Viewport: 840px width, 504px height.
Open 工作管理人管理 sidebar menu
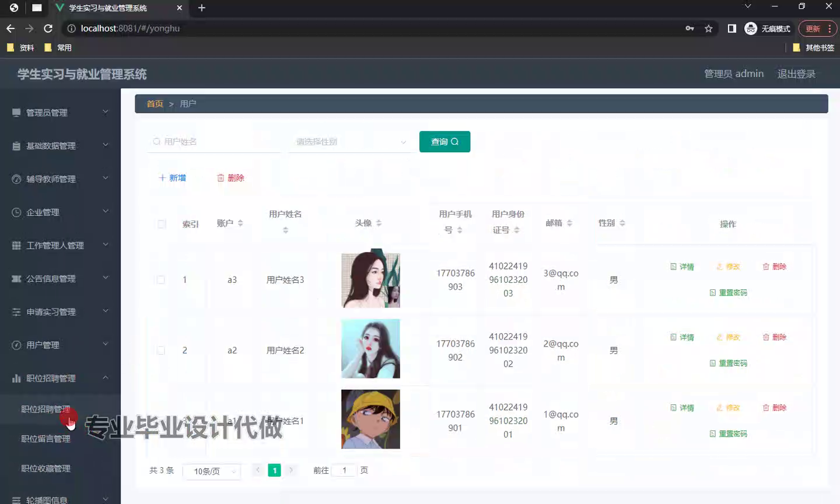(60, 245)
